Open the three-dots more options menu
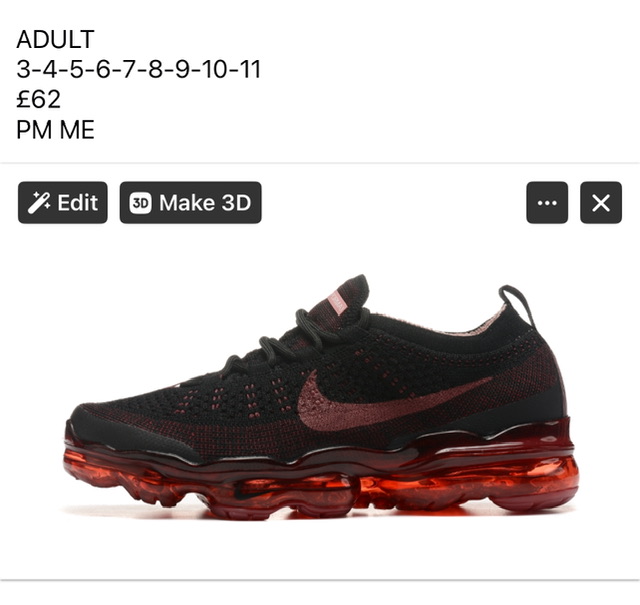Image resolution: width=640 pixels, height=605 pixels. tap(547, 203)
